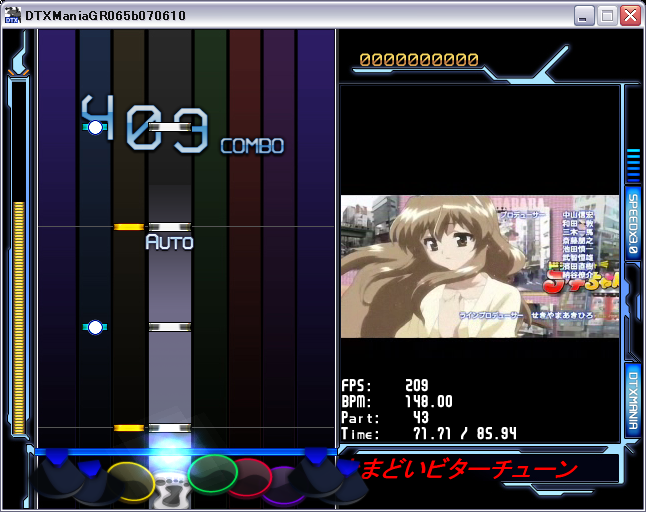This screenshot has height=512, width=646.
Task: Click the DTXMANIA side label
Action: [633, 401]
